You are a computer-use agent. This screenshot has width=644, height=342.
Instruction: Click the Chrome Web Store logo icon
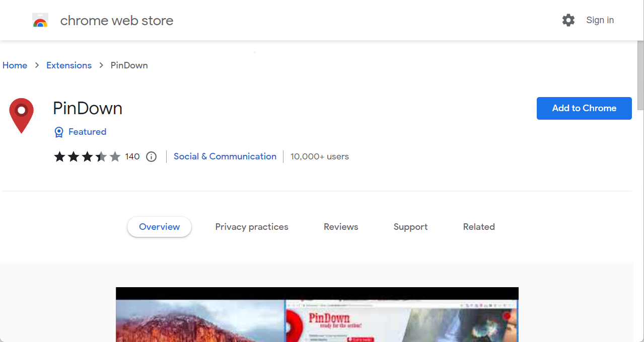[40, 20]
